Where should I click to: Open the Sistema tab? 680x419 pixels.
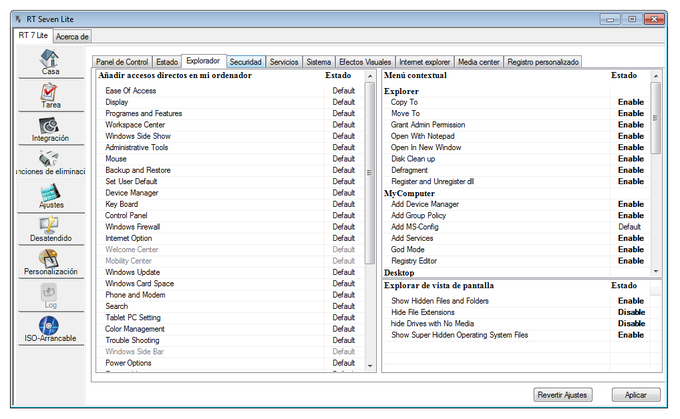coord(318,62)
